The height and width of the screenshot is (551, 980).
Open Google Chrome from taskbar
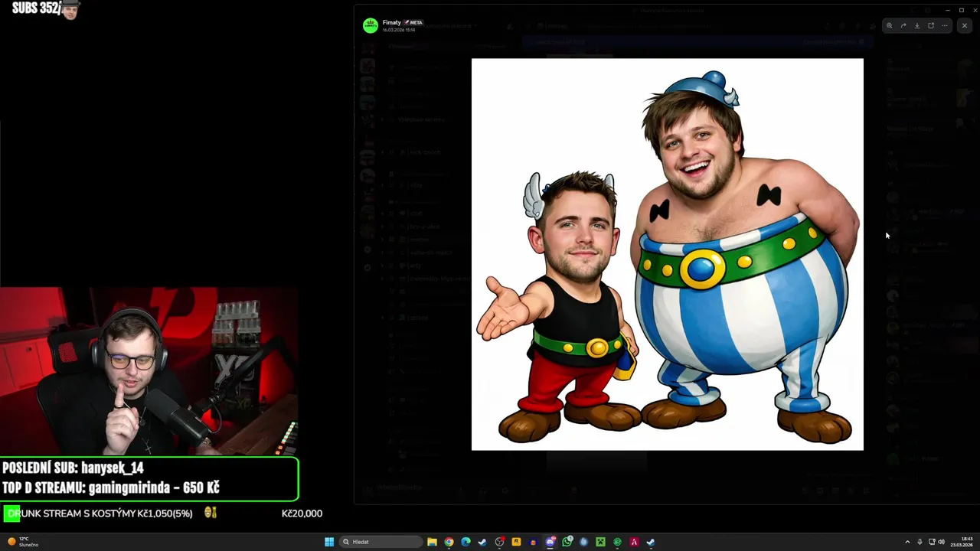[449, 542]
